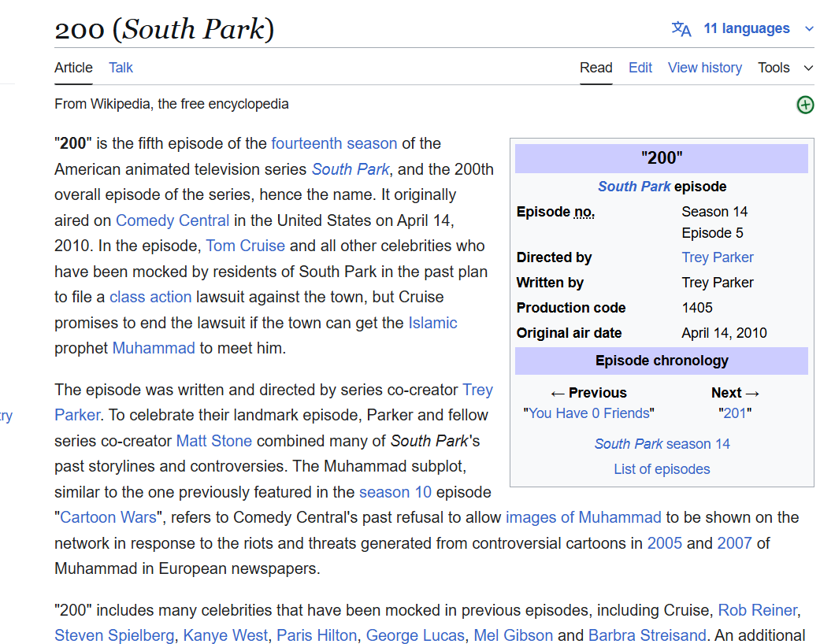Open the Tom Cruise article link
Screen dimensions: 820x644
pyautogui.click(x=245, y=246)
